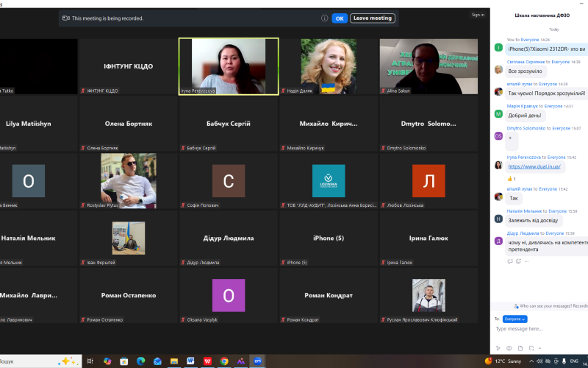The width and height of the screenshot is (588, 368).
Task: Click Бабчук Сергій participant tile
Action: click(229, 124)
